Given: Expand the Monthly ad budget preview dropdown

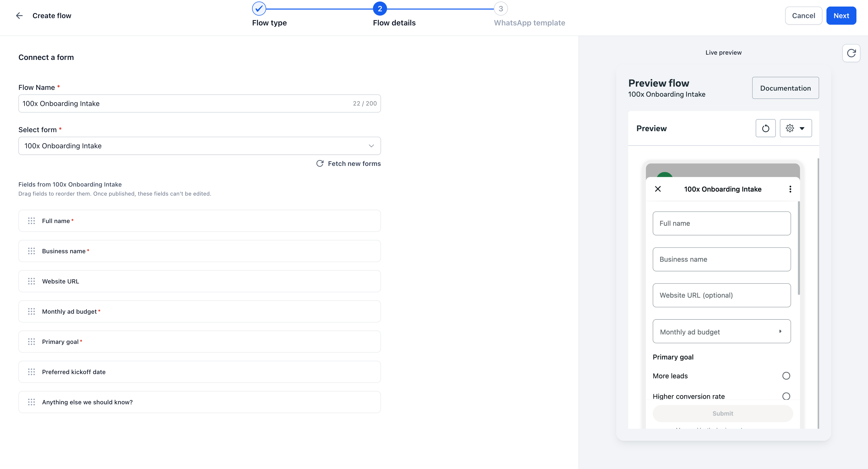Looking at the screenshot, I should pos(721,332).
